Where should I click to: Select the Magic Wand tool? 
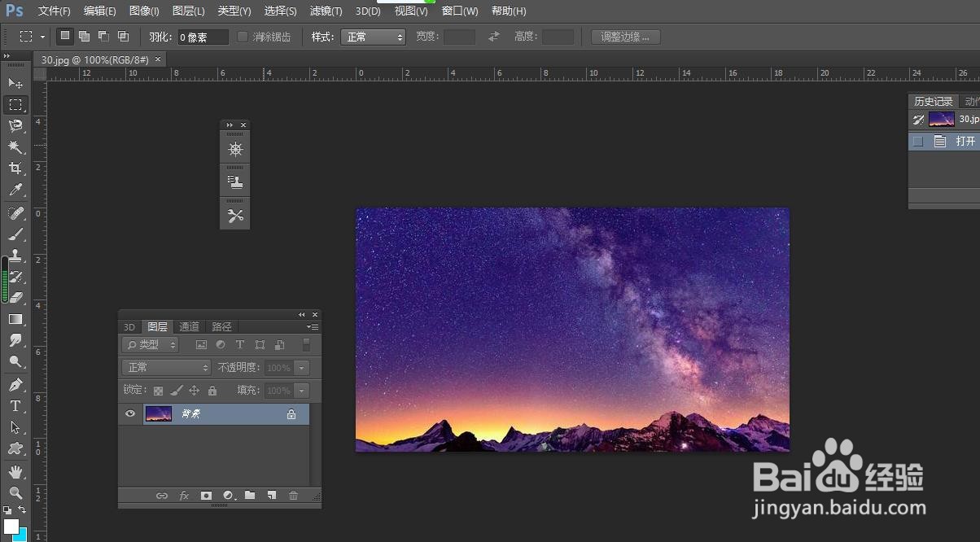15,147
